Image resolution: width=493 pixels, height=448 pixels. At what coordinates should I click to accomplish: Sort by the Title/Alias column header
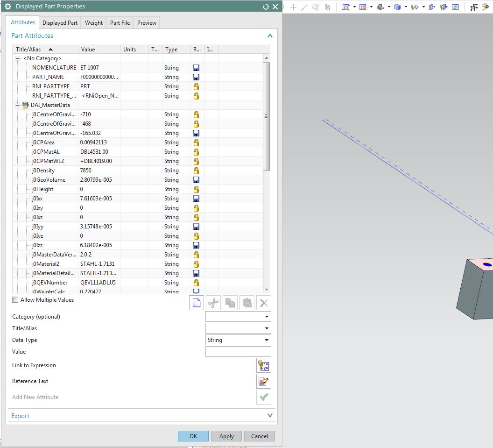tap(45, 50)
